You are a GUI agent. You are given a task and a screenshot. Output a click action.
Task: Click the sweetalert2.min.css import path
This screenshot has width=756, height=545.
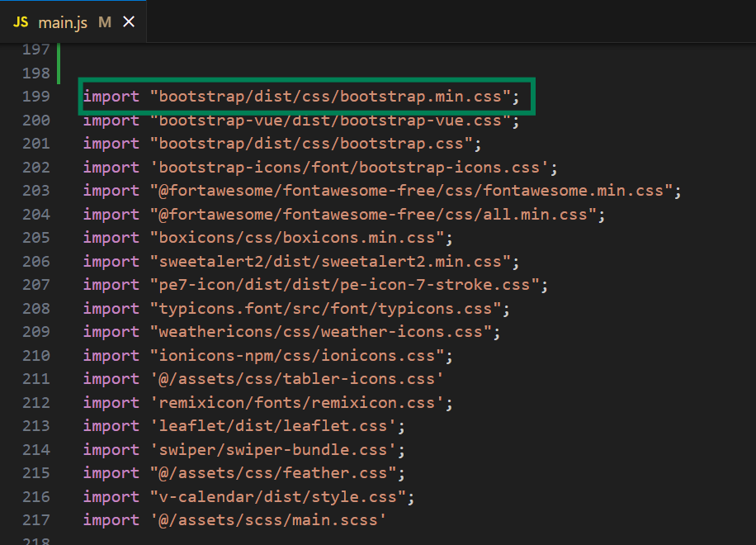click(330, 262)
